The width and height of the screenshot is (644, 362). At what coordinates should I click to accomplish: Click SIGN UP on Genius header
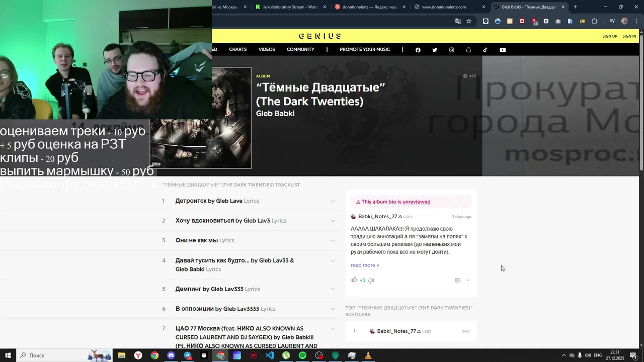610,36
